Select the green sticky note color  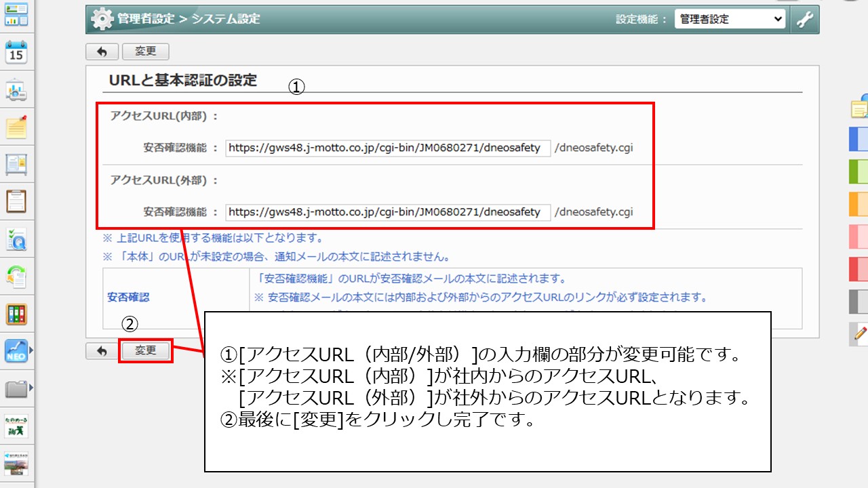(859, 171)
